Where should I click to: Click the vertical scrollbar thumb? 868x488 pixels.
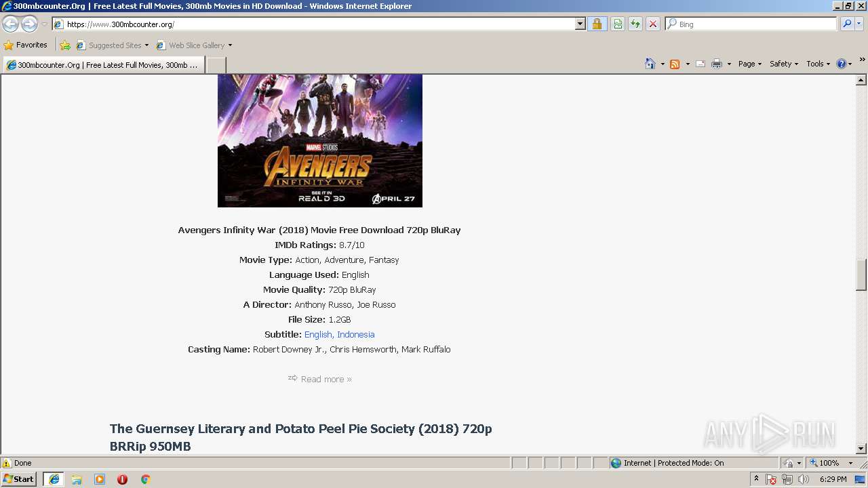pos(861,274)
